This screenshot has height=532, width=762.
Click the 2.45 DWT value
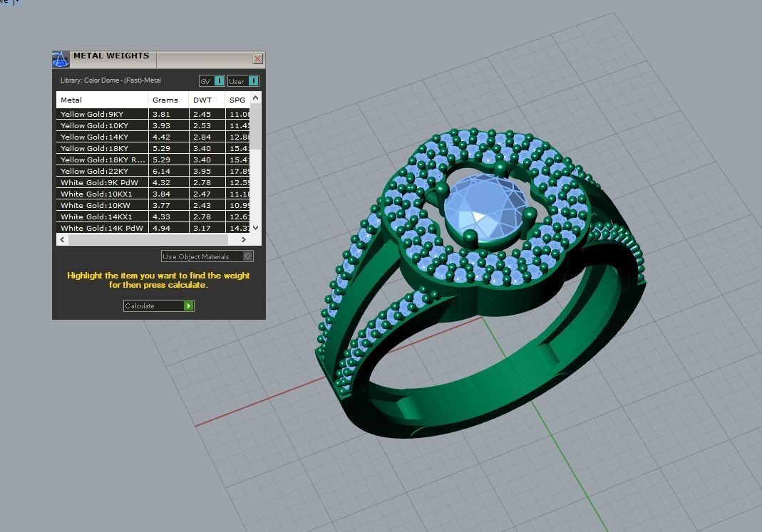click(x=202, y=114)
